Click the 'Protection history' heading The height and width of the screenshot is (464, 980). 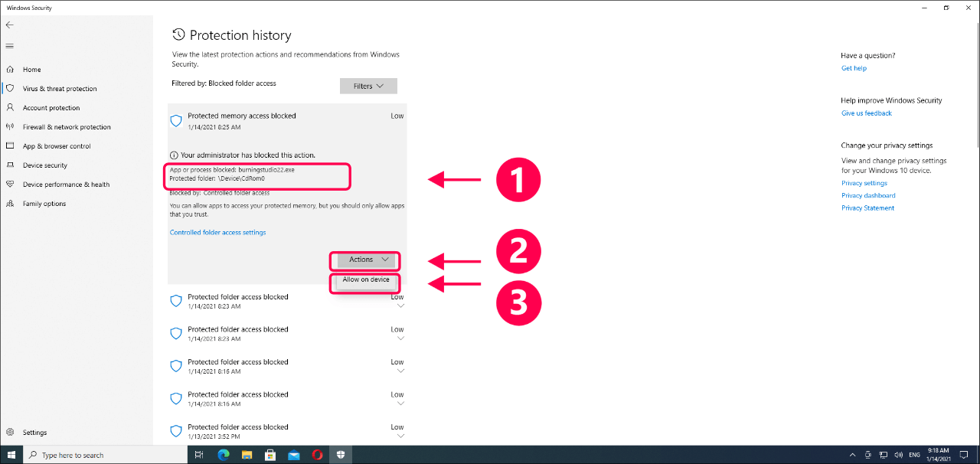tap(240, 35)
